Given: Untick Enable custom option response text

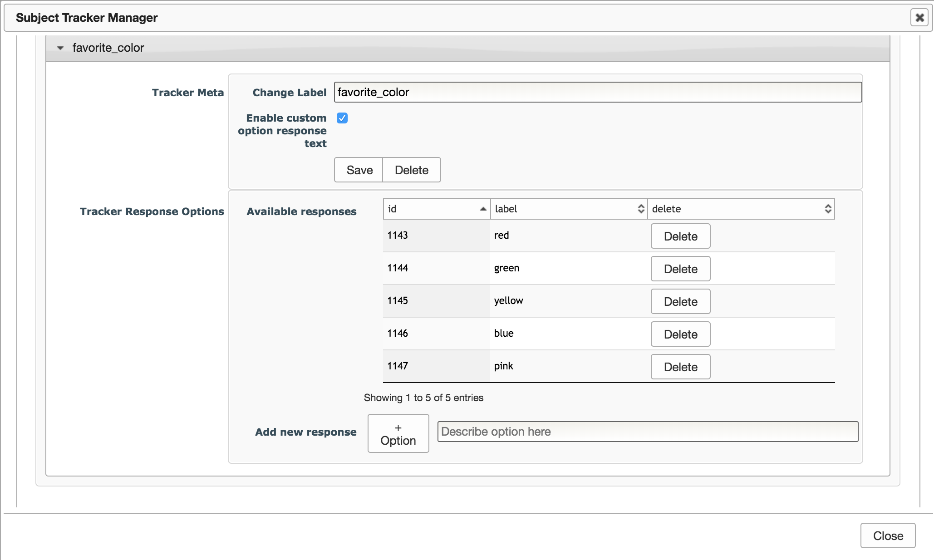Looking at the screenshot, I should click(342, 118).
